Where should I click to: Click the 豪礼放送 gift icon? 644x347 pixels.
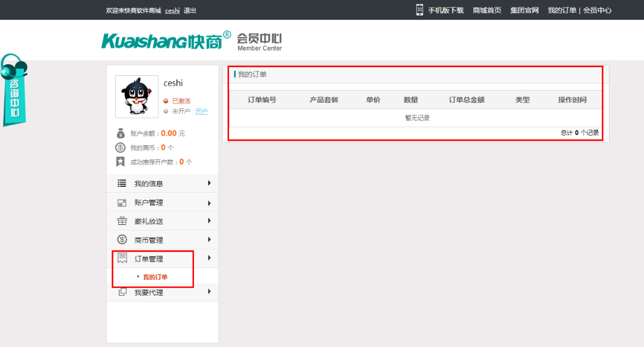[x=122, y=221]
